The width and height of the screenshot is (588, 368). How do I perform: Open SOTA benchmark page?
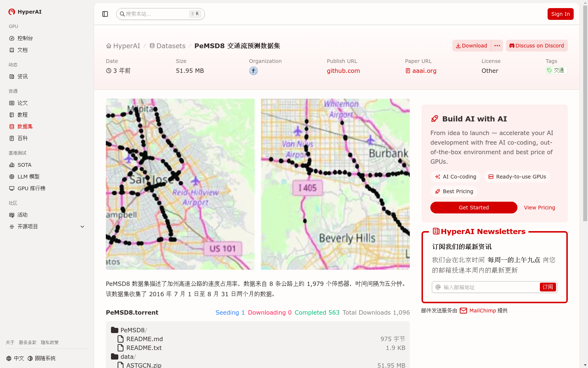click(47, 165)
